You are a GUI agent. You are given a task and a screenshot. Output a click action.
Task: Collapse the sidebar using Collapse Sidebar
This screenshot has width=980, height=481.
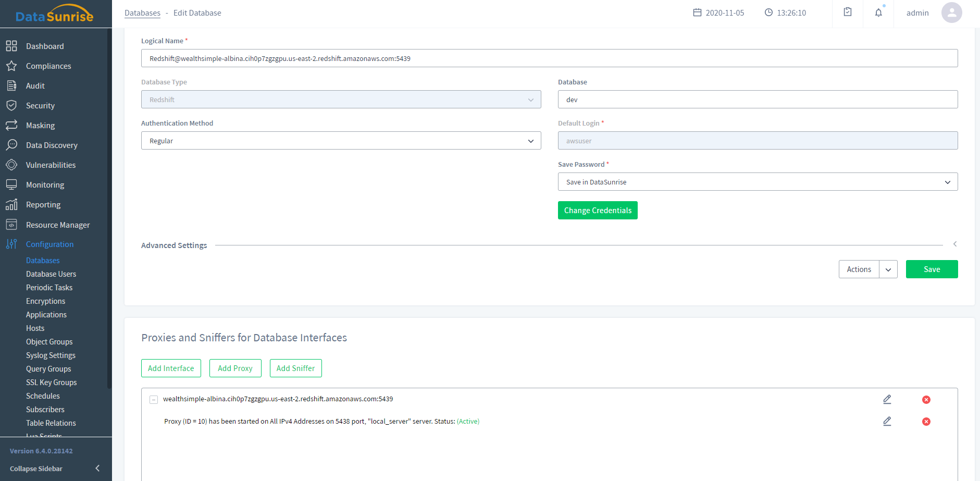(55, 468)
